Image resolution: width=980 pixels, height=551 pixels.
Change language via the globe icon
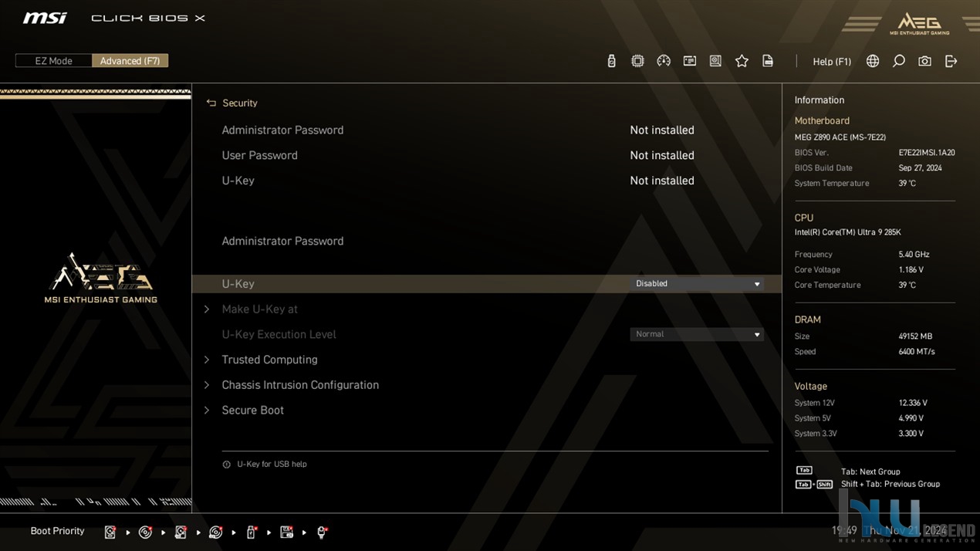(873, 61)
